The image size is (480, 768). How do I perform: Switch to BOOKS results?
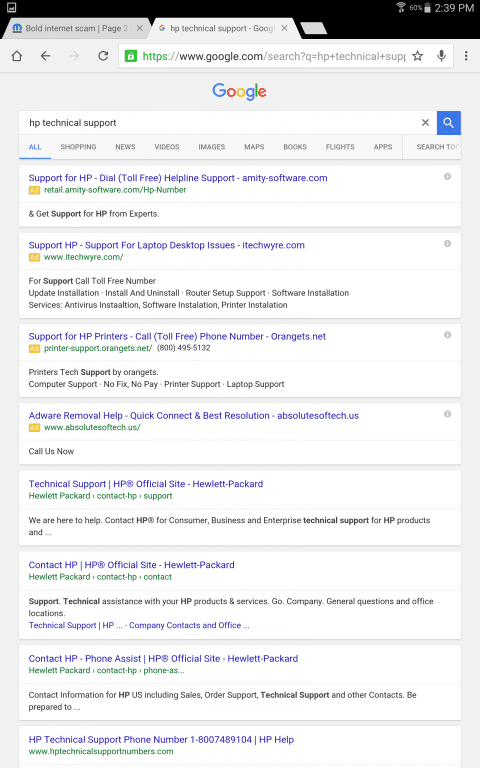295,146
